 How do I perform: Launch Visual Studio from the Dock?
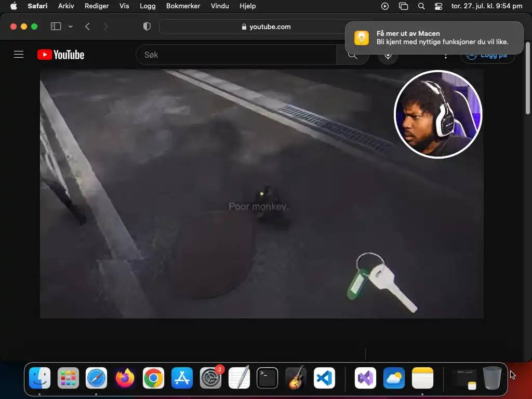[x=365, y=378]
